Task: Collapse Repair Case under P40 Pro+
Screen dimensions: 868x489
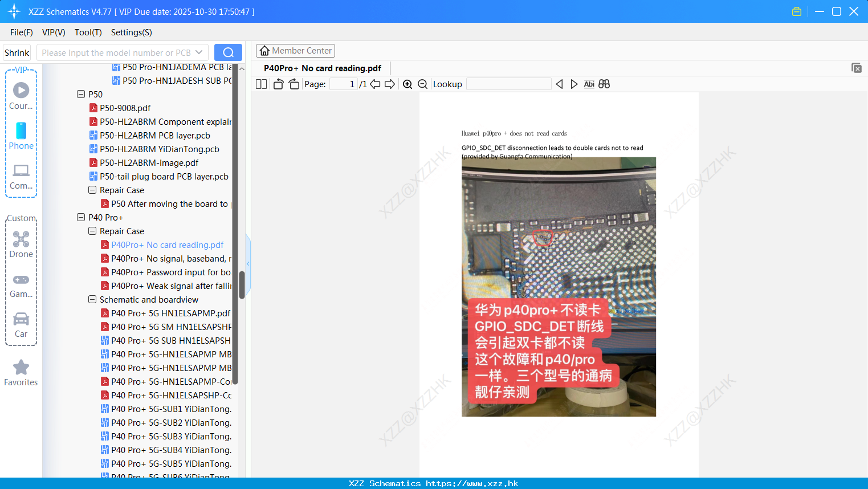Action: point(92,231)
